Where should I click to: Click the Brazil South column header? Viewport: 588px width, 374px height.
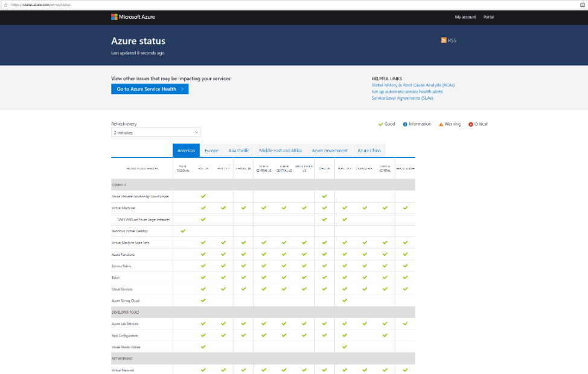pyautogui.click(x=405, y=169)
